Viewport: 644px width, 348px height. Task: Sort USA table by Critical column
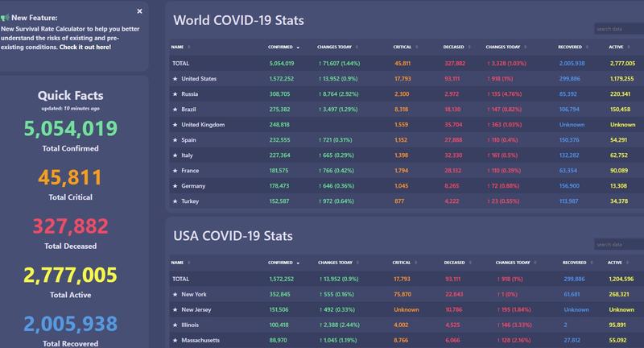tap(402, 263)
